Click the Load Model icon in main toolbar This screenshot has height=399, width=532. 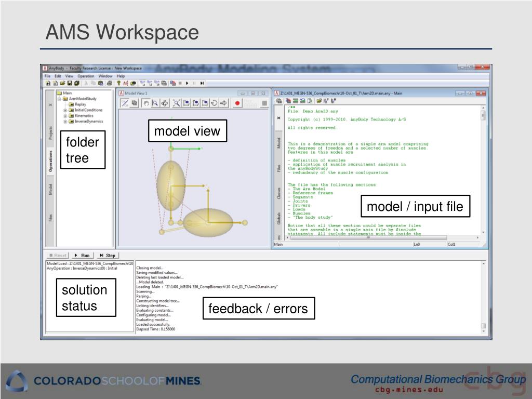coord(173,83)
